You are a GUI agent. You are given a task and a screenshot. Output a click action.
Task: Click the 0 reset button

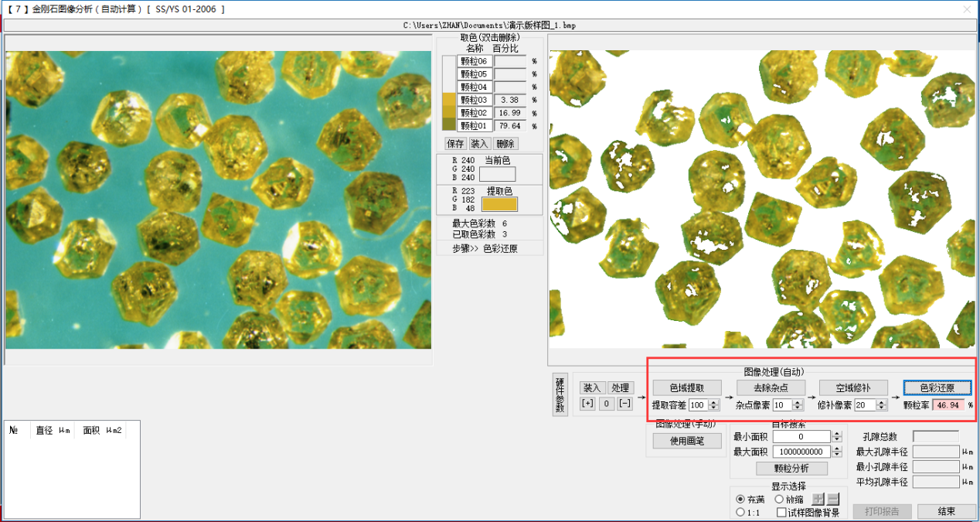[607, 403]
